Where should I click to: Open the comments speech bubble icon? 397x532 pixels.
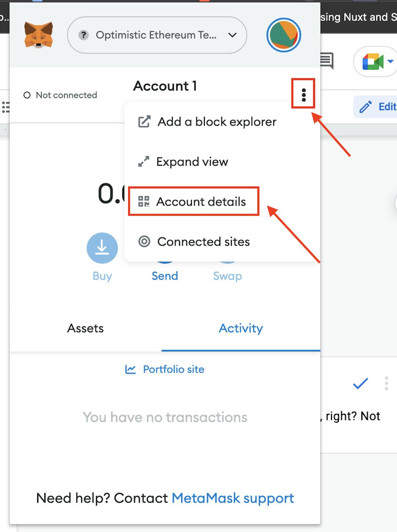326,60
